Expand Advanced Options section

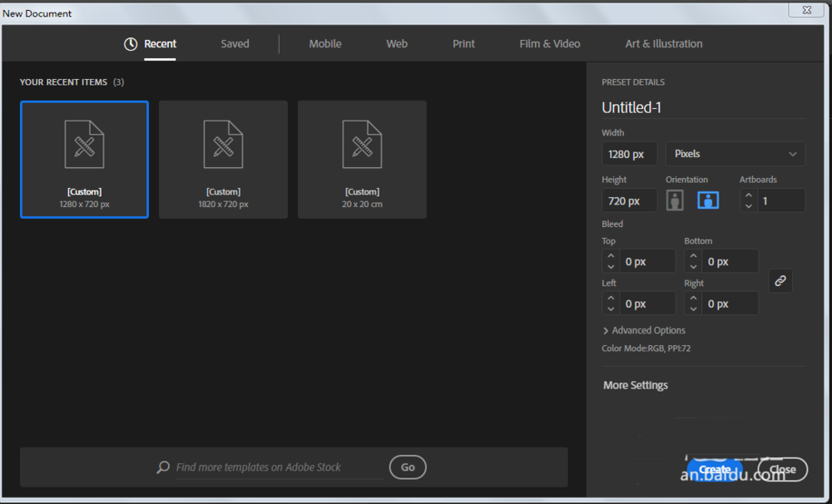(x=644, y=330)
